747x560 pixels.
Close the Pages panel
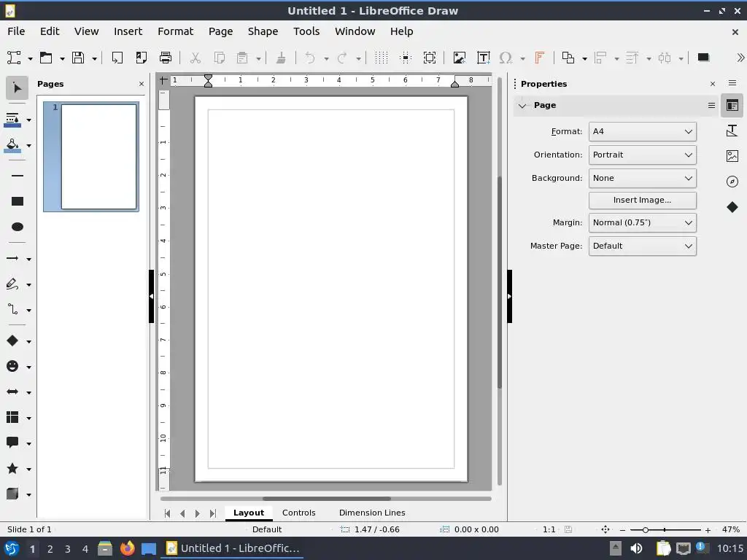142,84
